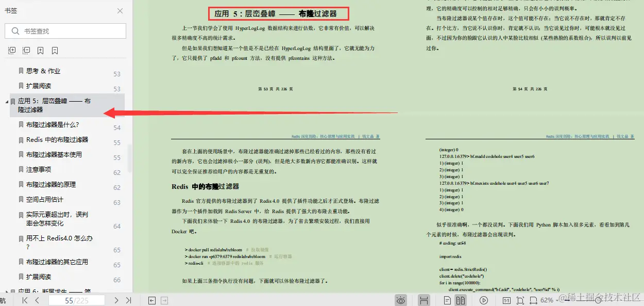Click the previous page arrow
The width and height of the screenshot is (644, 306).
click(x=37, y=300)
